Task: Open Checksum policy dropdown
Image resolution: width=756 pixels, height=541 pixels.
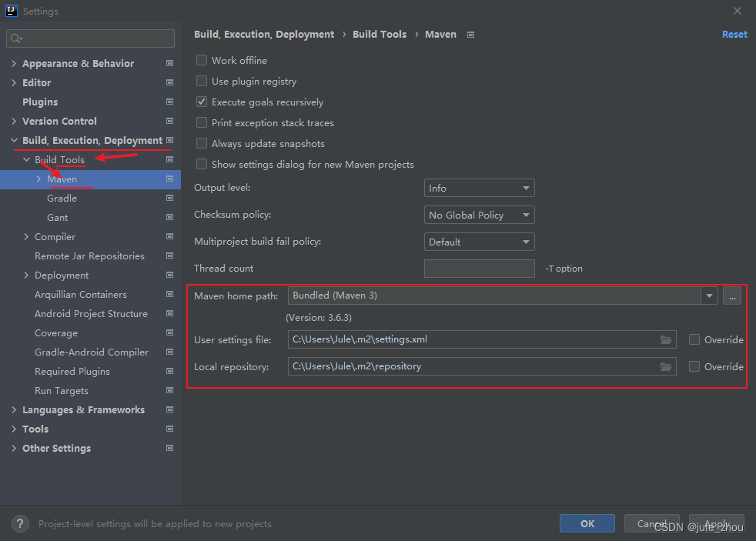Action: (x=480, y=215)
